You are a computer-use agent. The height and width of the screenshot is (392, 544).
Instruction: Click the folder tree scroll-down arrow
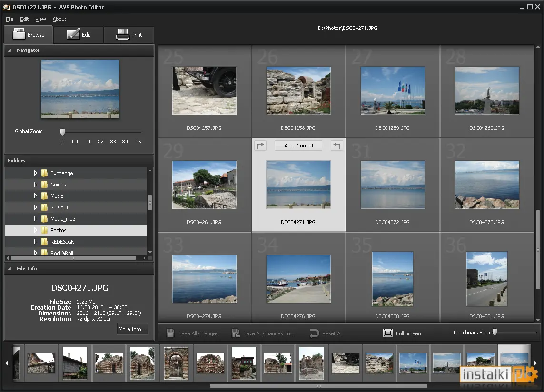coord(150,252)
